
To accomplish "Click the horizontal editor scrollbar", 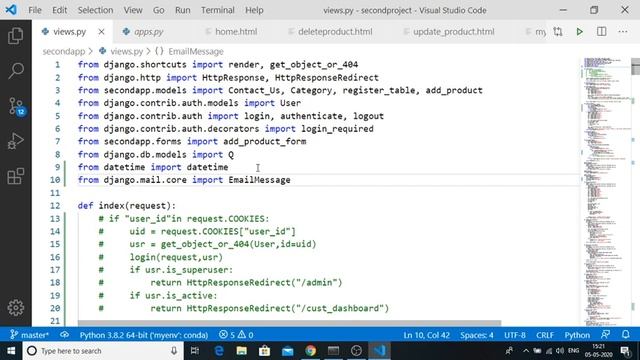I will 289,323.
